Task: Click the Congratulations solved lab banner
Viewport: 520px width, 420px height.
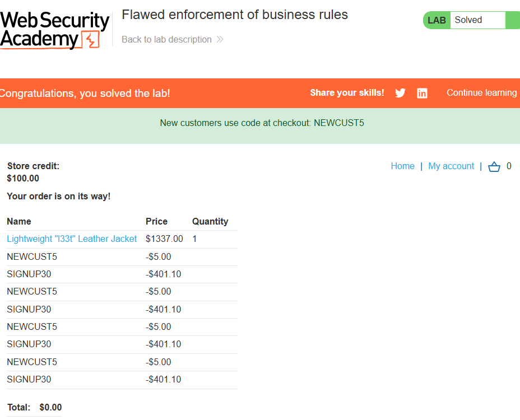Action: click(x=85, y=93)
